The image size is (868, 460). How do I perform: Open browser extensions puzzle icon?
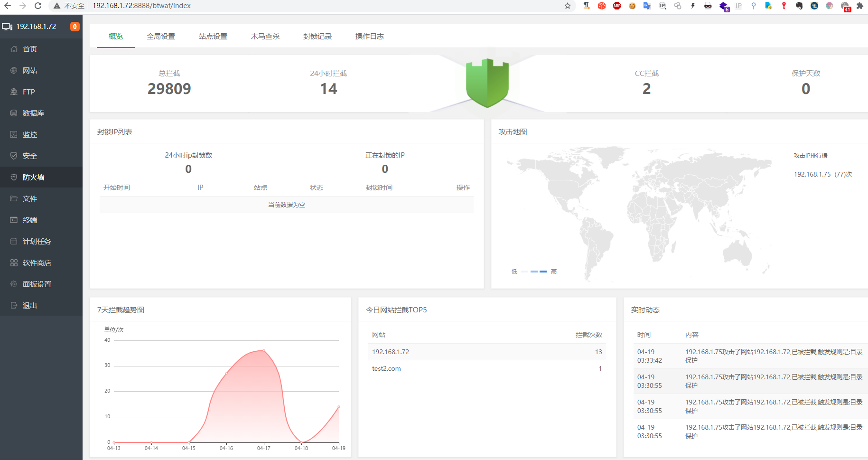click(859, 6)
